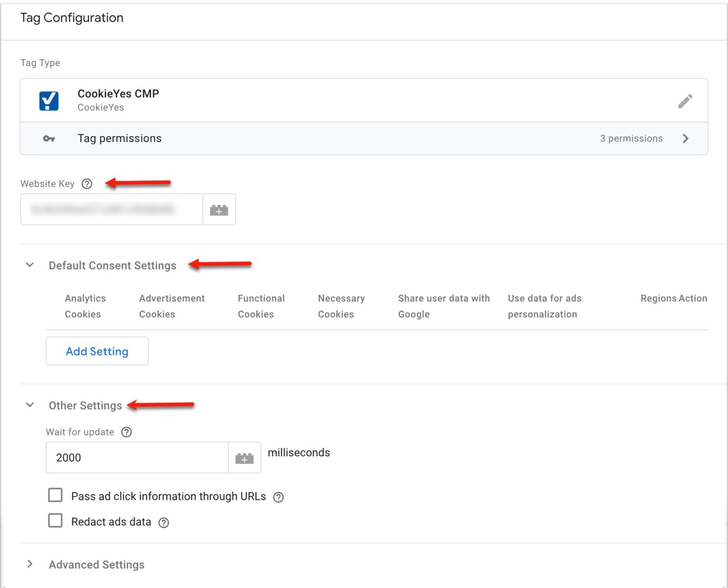Open the Redact ads data help icon
This screenshot has width=728, height=588.
click(164, 522)
